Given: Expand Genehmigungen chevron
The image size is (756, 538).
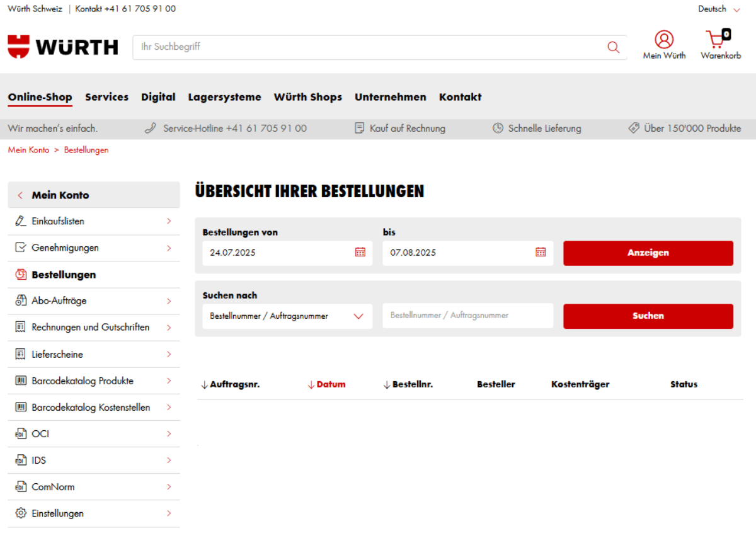Looking at the screenshot, I should [x=169, y=248].
